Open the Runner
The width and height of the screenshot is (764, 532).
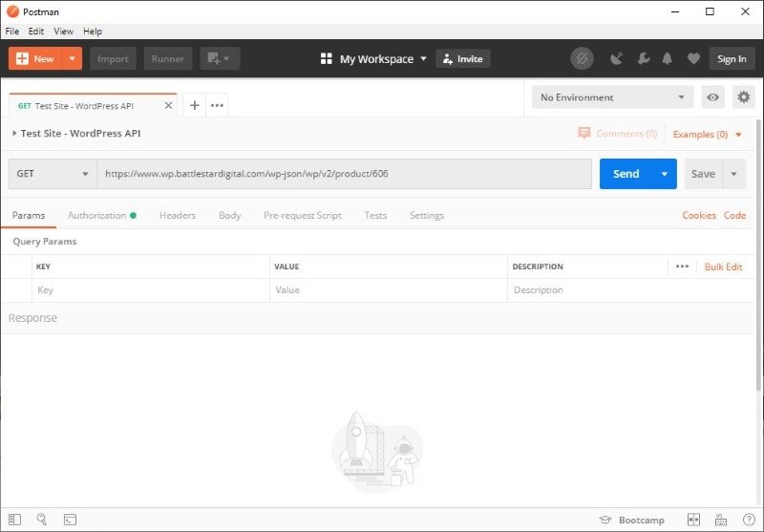[168, 58]
